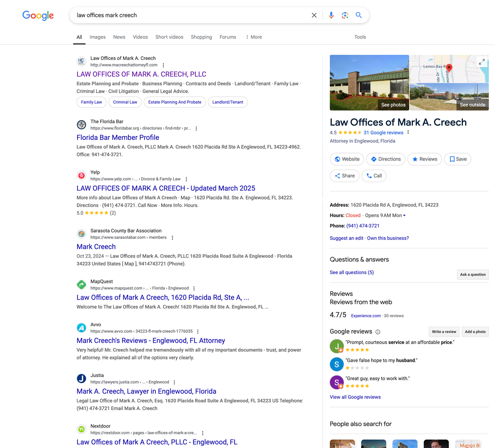Click the Google reviews info icon
The width and height of the screenshot is (495, 448).
click(x=378, y=332)
